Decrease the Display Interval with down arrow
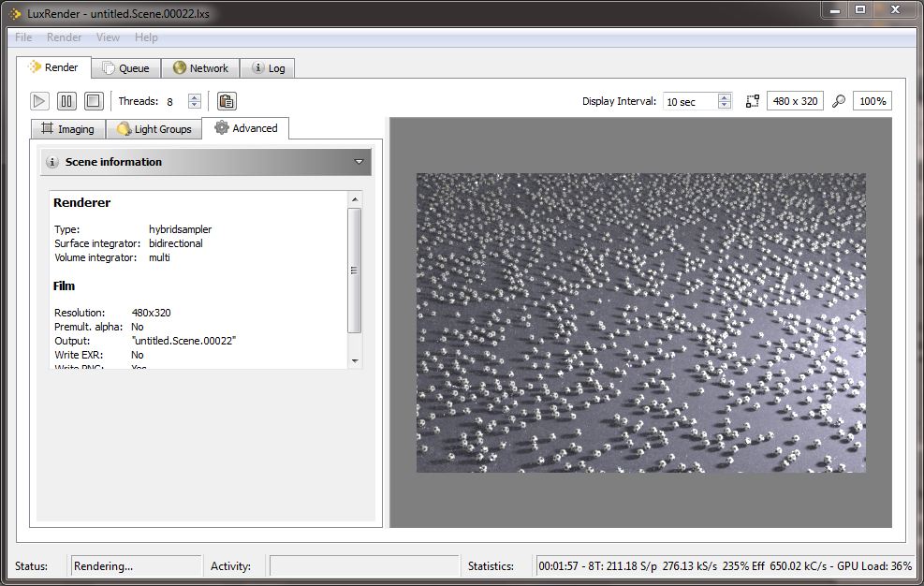 (x=725, y=106)
